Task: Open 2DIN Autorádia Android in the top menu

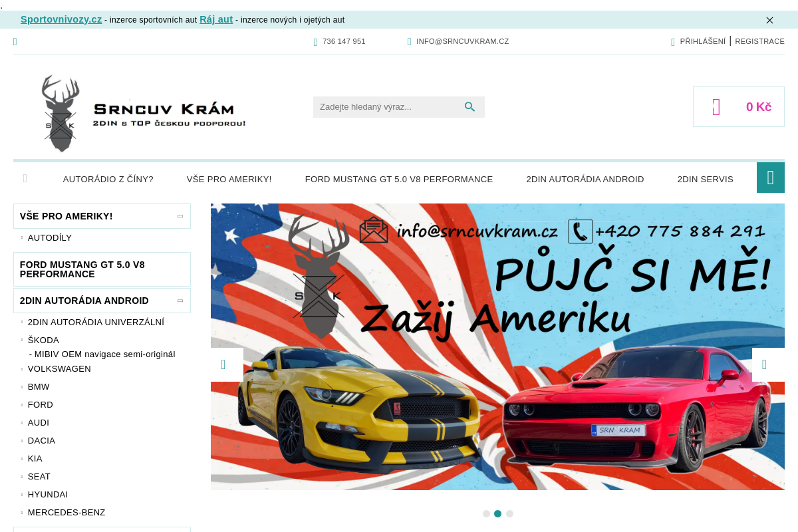Action: pyautogui.click(x=585, y=180)
